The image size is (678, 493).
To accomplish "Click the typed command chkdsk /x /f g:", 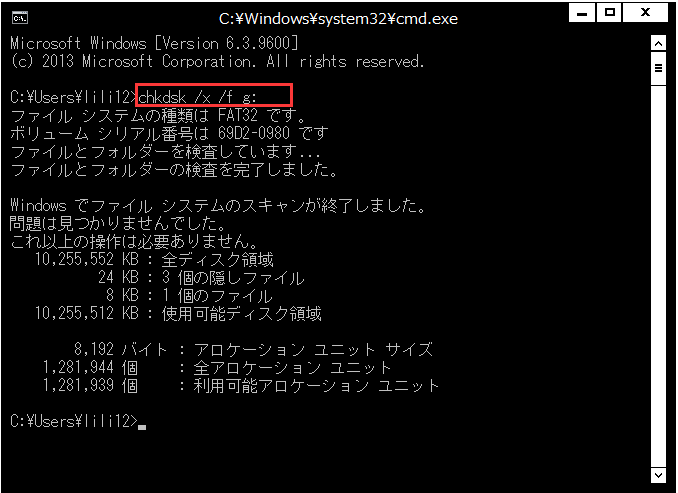I will coord(197,97).
